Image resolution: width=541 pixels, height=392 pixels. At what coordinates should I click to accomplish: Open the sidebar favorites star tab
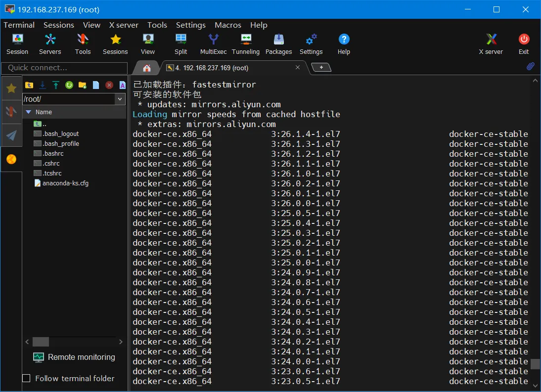point(11,88)
